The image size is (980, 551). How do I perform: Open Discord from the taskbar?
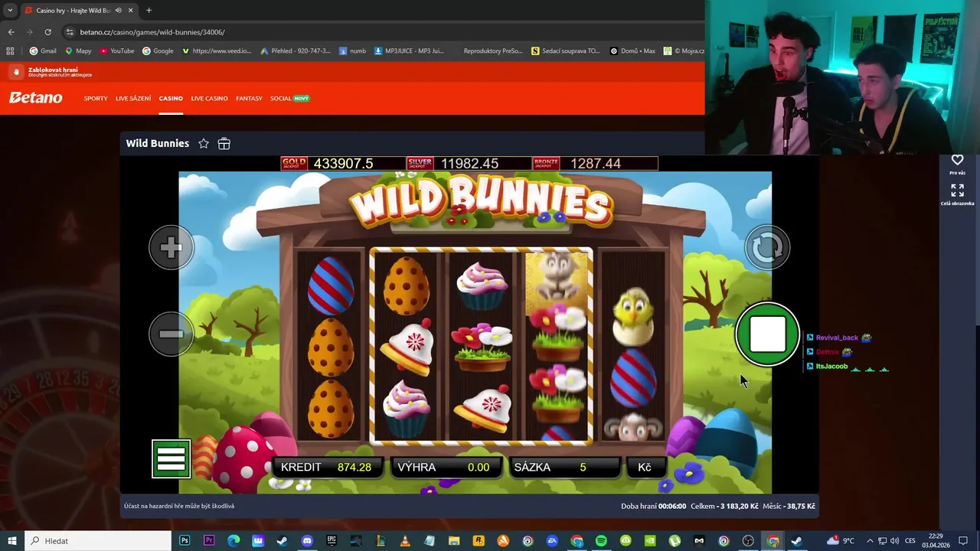click(x=307, y=541)
